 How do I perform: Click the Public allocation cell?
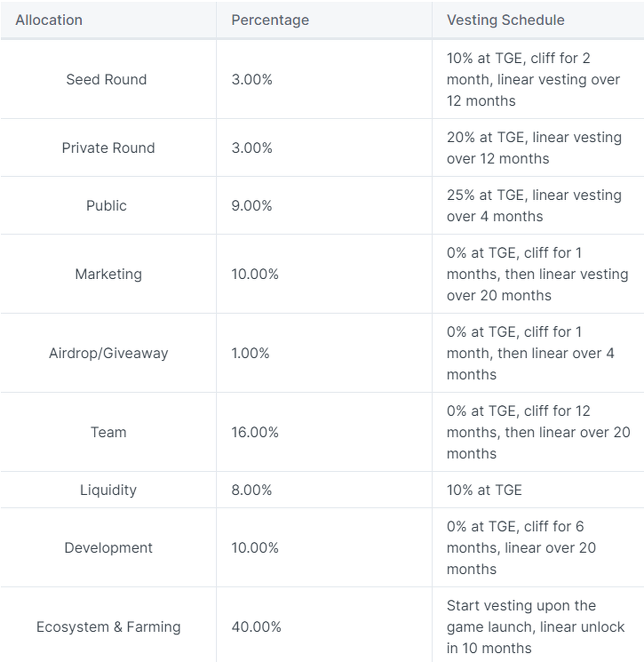pyautogui.click(x=106, y=206)
